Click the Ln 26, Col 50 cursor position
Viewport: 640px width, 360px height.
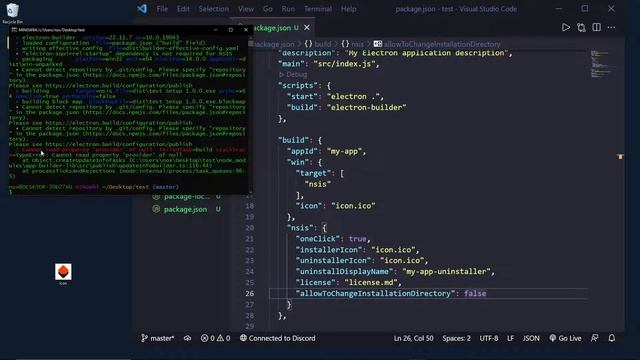(x=413, y=338)
